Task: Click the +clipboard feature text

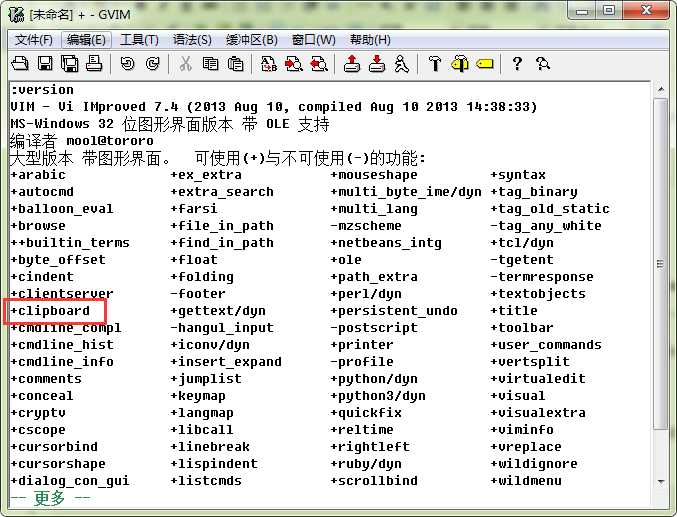Action: [x=50, y=311]
